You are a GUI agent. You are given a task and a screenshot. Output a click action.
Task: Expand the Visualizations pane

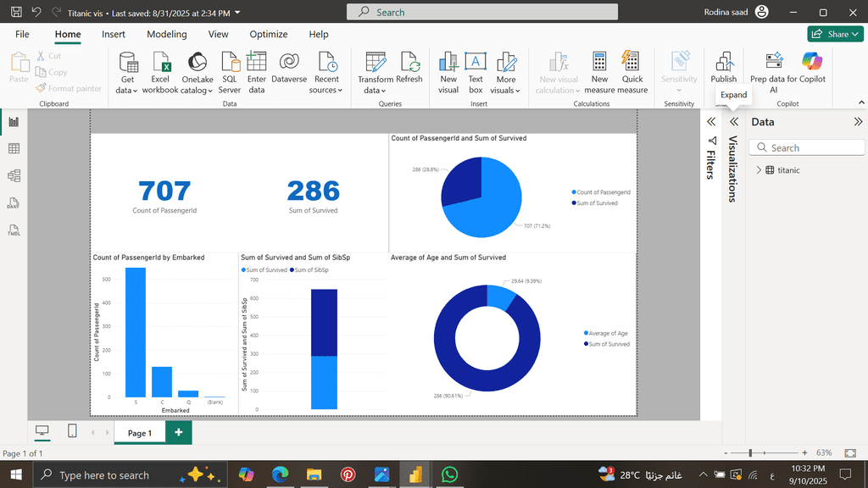[734, 122]
